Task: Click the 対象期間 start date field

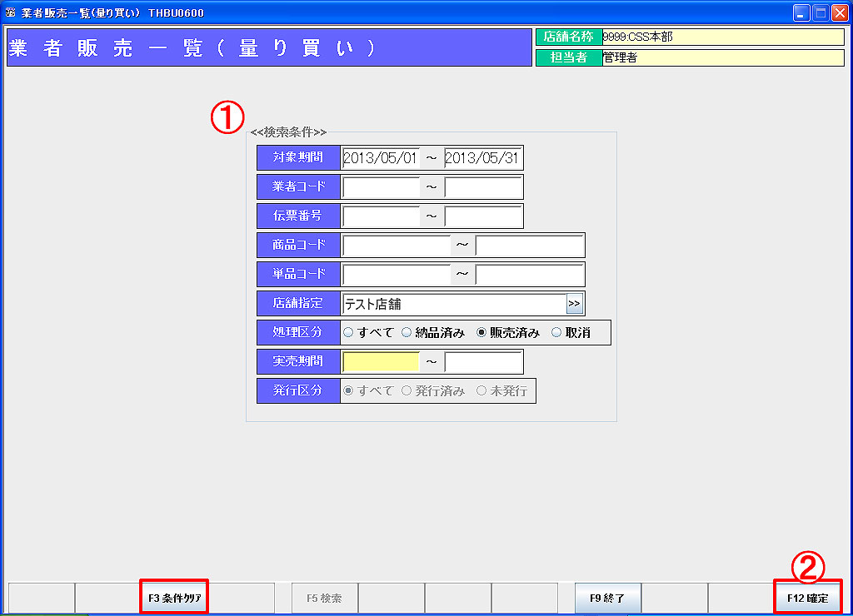Action: [381, 158]
